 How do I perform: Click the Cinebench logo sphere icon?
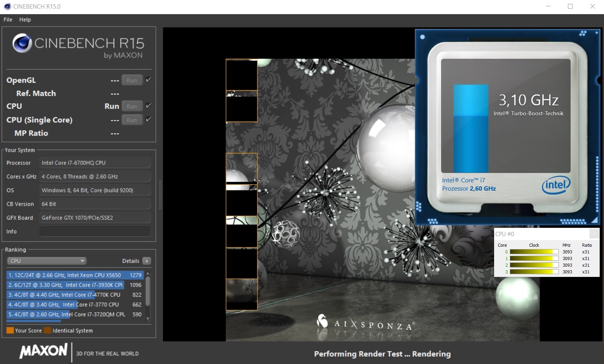(x=22, y=43)
